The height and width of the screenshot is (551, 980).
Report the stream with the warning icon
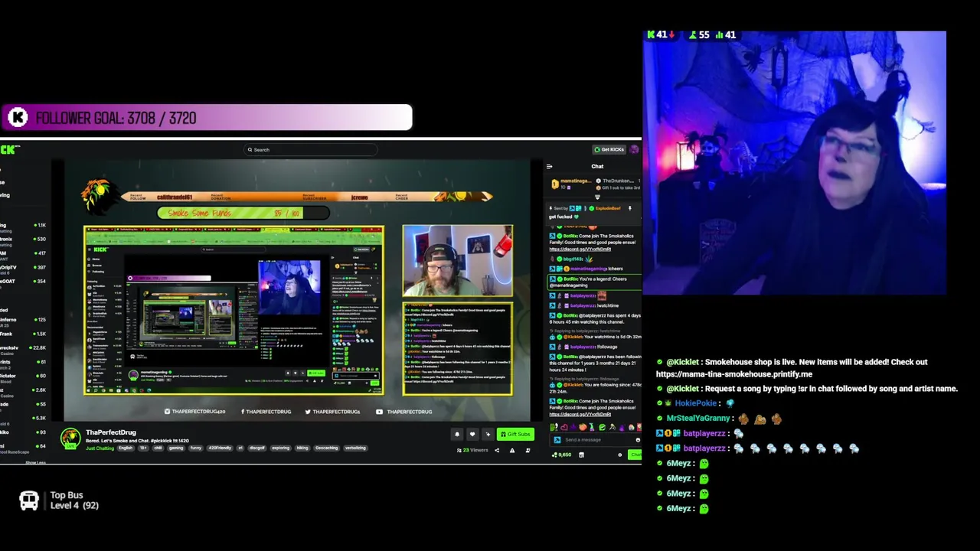click(x=511, y=450)
